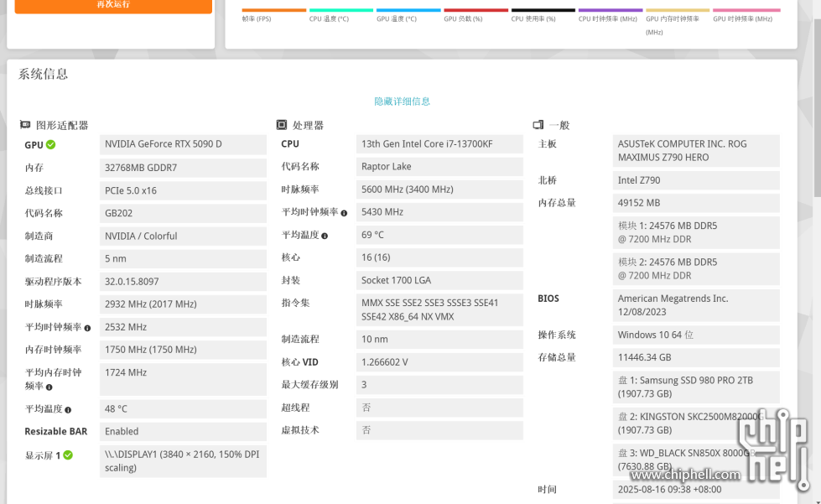Click the KINGSTON SKC2500M82000G disk entry
Image resolution: width=821 pixels, height=504 pixels.
pyautogui.click(x=696, y=423)
